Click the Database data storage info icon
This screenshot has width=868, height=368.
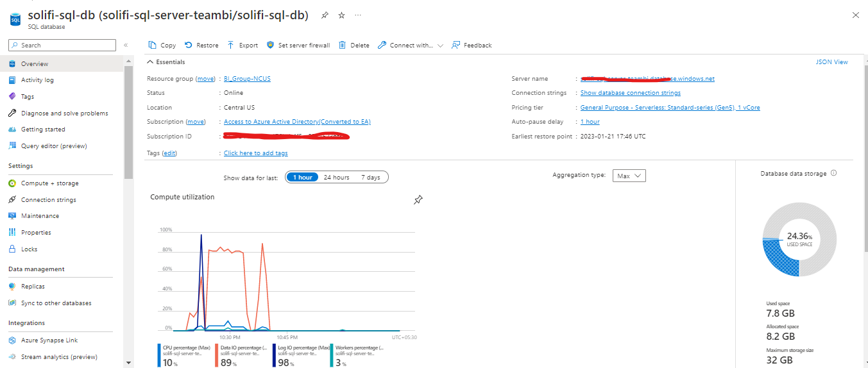[x=833, y=173]
